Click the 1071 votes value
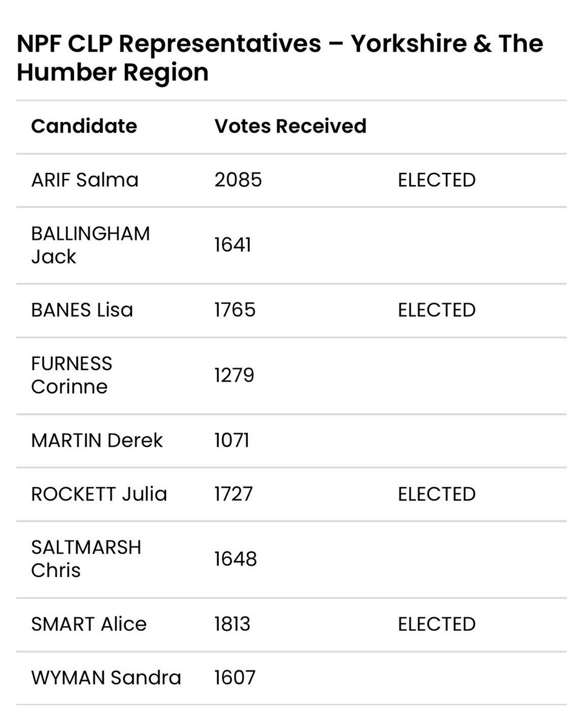 [232, 440]
